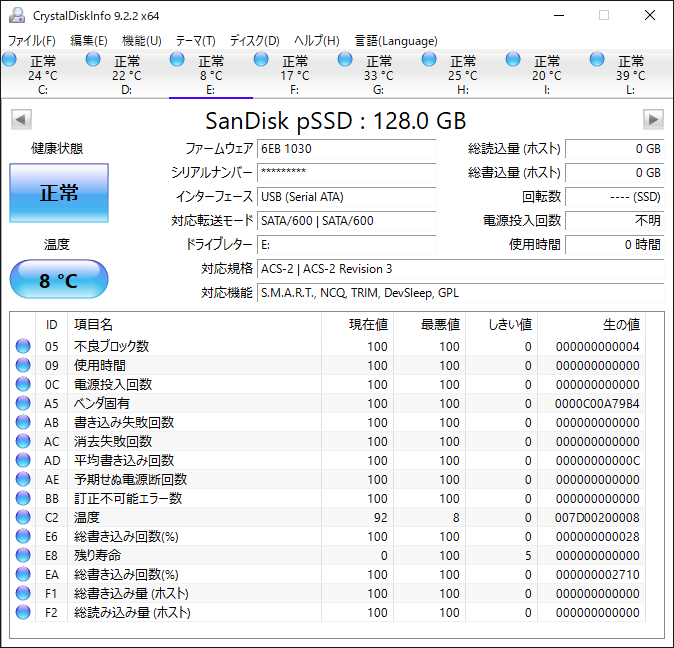This screenshot has height=648, width=674.
Task: Click the インターフェース field USB (Serial ATA)
Action: [346, 197]
